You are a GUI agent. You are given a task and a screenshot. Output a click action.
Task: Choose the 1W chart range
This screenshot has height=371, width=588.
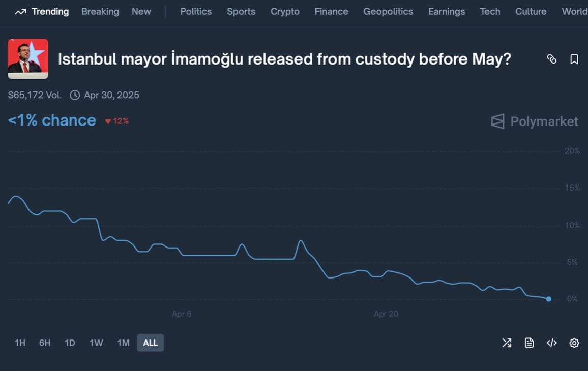96,343
